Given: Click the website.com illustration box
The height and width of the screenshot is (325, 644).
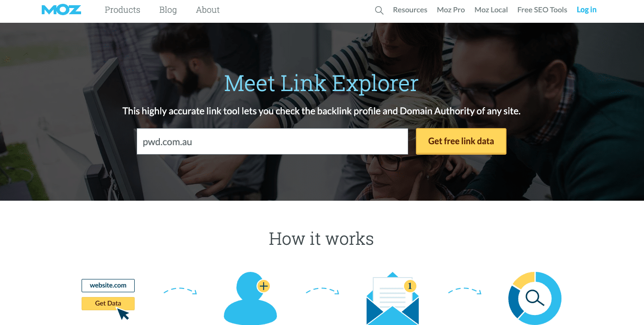Looking at the screenshot, I should click(108, 285).
